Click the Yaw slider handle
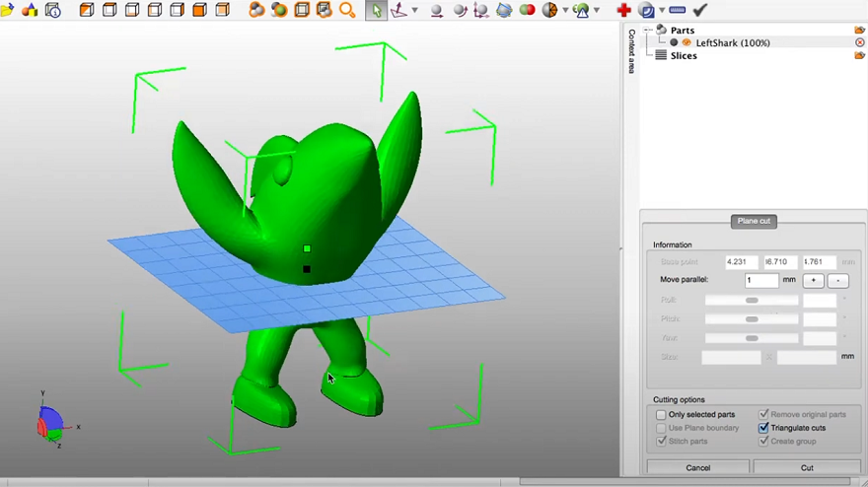868x487 pixels. [x=752, y=338]
